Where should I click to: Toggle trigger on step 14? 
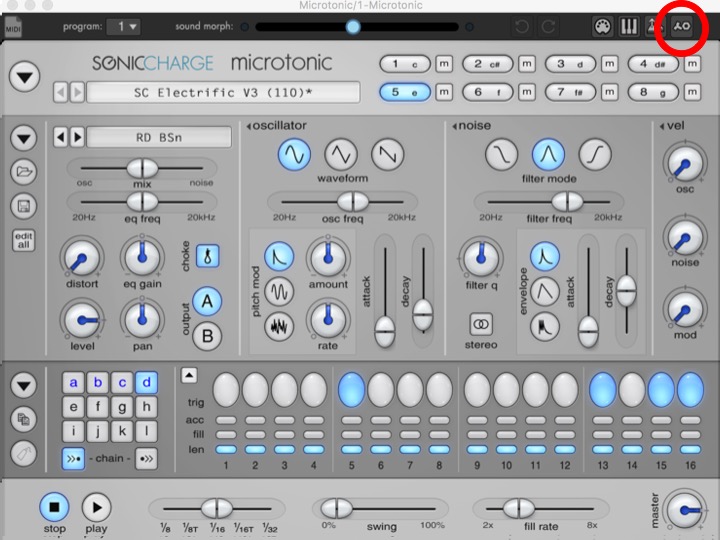click(x=632, y=390)
